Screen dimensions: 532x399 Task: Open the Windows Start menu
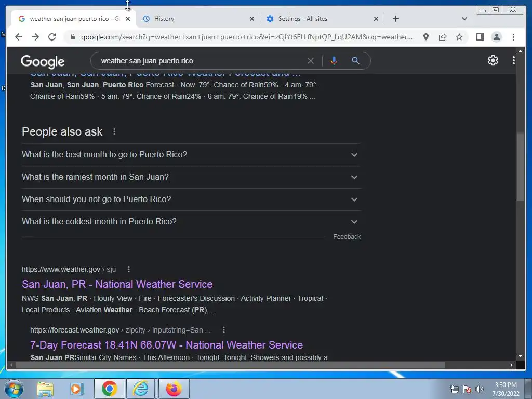pos(14,389)
